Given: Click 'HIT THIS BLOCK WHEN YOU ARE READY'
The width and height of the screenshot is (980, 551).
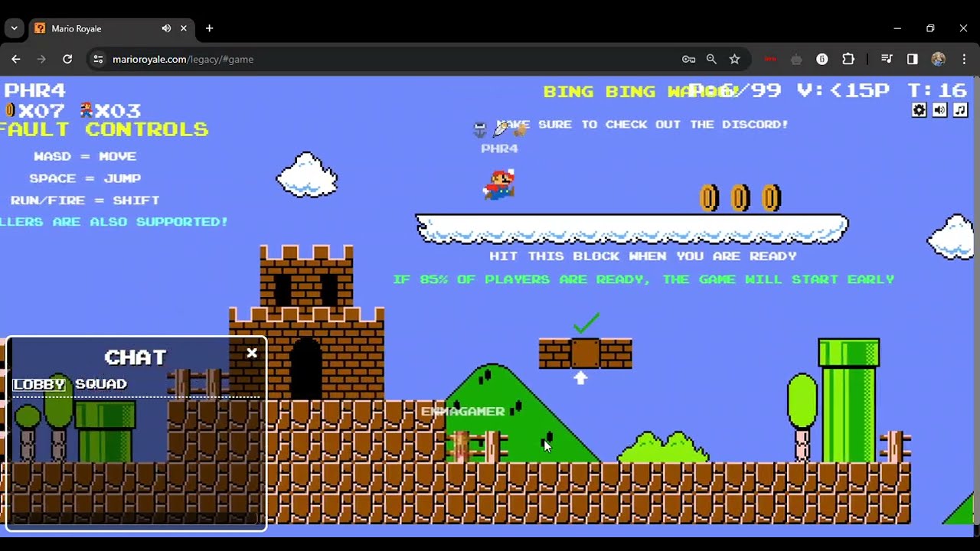Looking at the screenshot, I should [643, 256].
